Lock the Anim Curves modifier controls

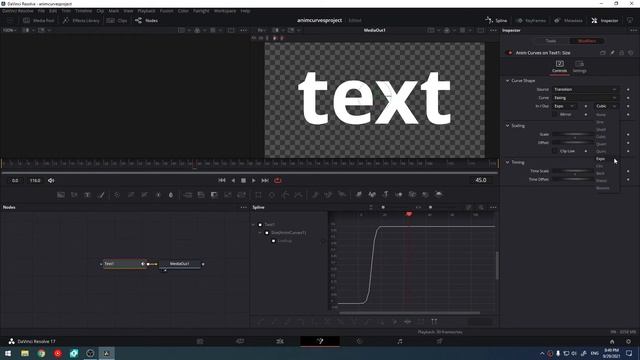coord(622,53)
